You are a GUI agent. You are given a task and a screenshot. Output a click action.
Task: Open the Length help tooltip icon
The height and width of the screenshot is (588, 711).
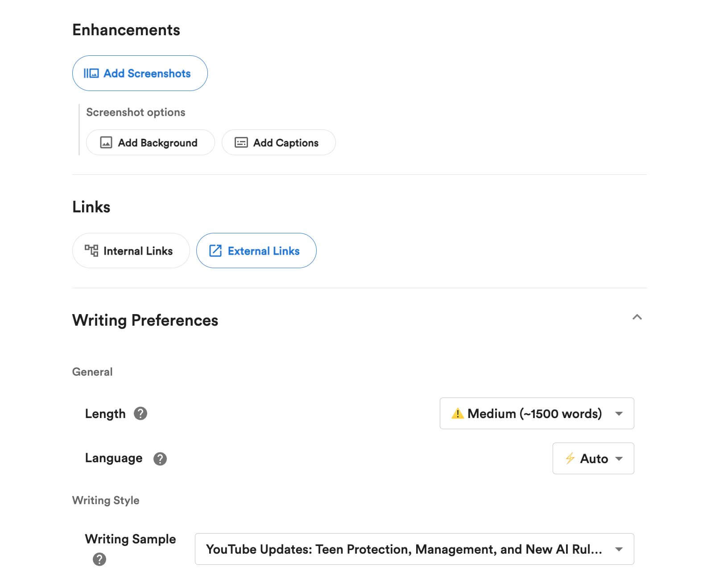(x=141, y=414)
